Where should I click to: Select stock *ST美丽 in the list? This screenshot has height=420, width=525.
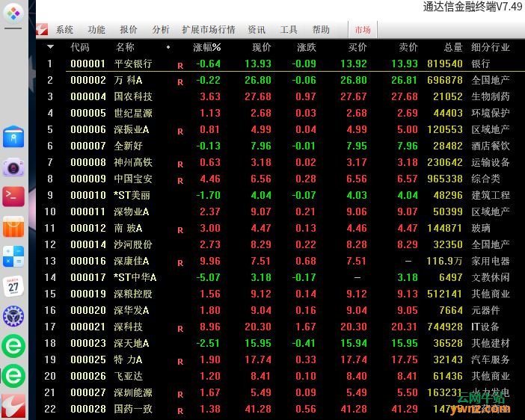tap(132, 195)
